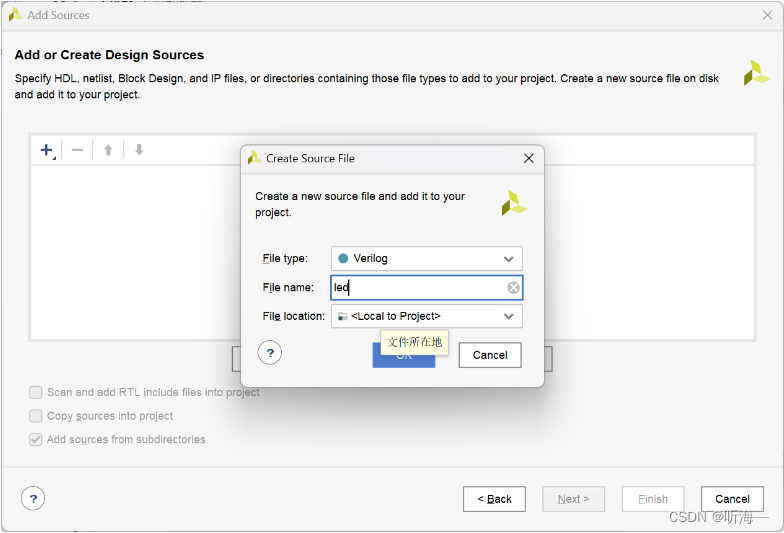The width and height of the screenshot is (784, 533).
Task: Click the 'File location:' label
Action: point(294,316)
